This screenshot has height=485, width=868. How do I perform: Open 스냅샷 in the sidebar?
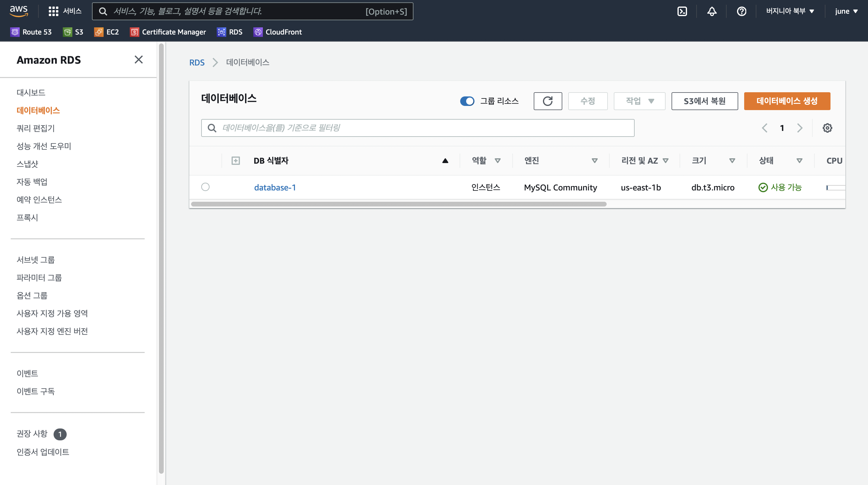[27, 164]
